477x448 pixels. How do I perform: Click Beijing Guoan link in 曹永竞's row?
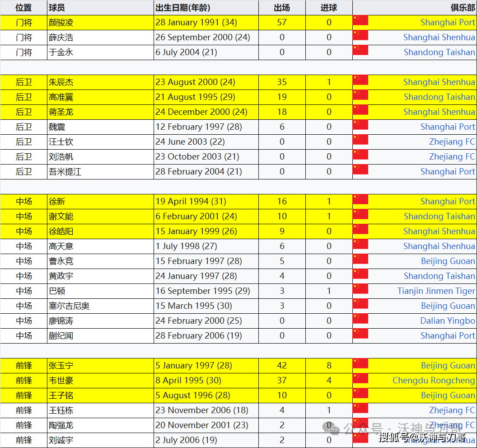(448, 261)
